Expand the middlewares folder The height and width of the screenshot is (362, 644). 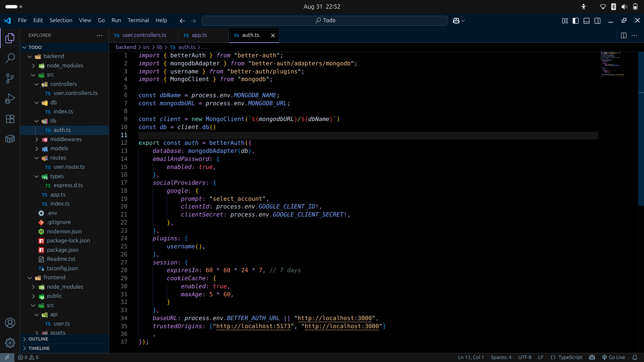click(x=66, y=139)
